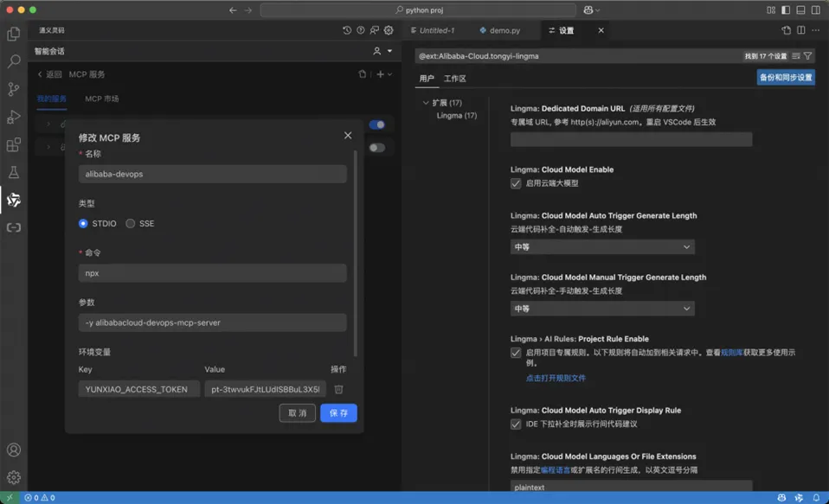Open the Run and Debug view
Image resolution: width=829 pixels, height=504 pixels.
(14, 117)
